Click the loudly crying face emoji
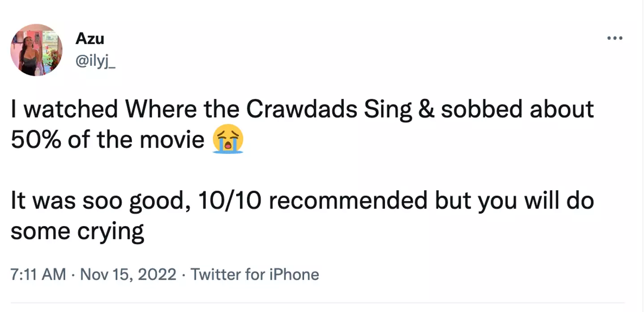This screenshot has width=644, height=312. coord(229,141)
